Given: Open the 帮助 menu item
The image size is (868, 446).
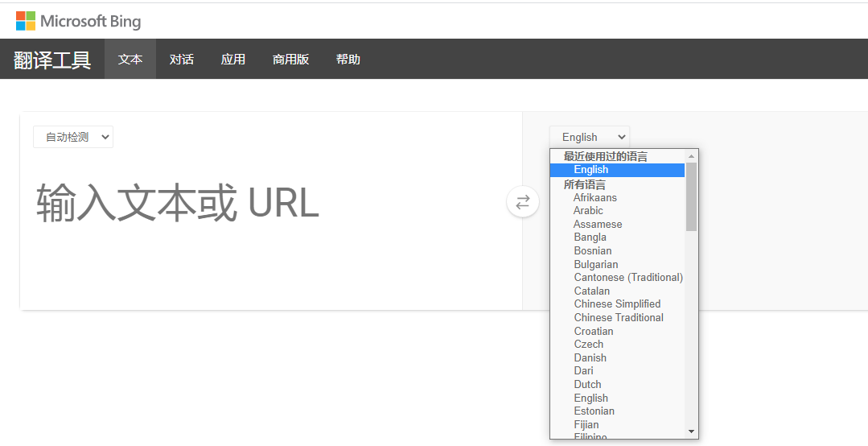Looking at the screenshot, I should click(x=348, y=59).
